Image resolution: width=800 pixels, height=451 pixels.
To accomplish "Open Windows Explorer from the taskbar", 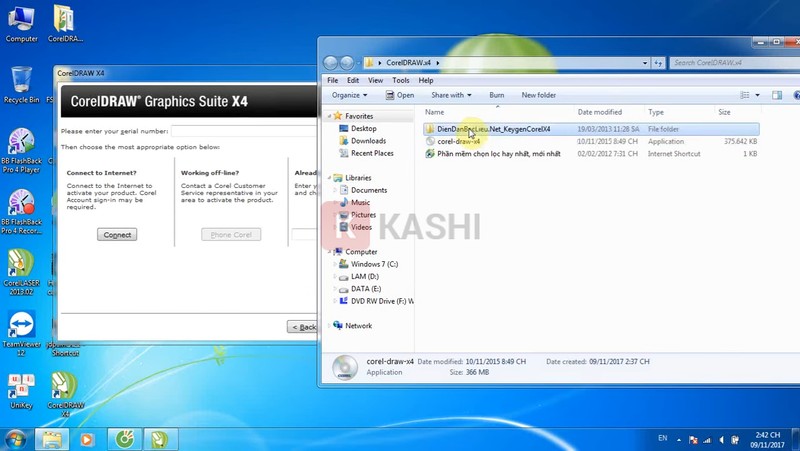I will [52, 439].
